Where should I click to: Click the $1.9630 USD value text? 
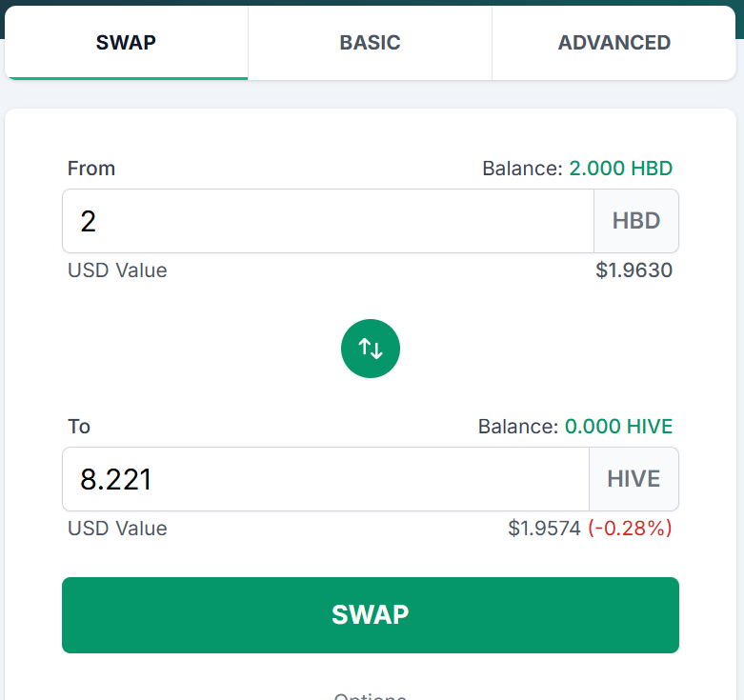tap(633, 270)
